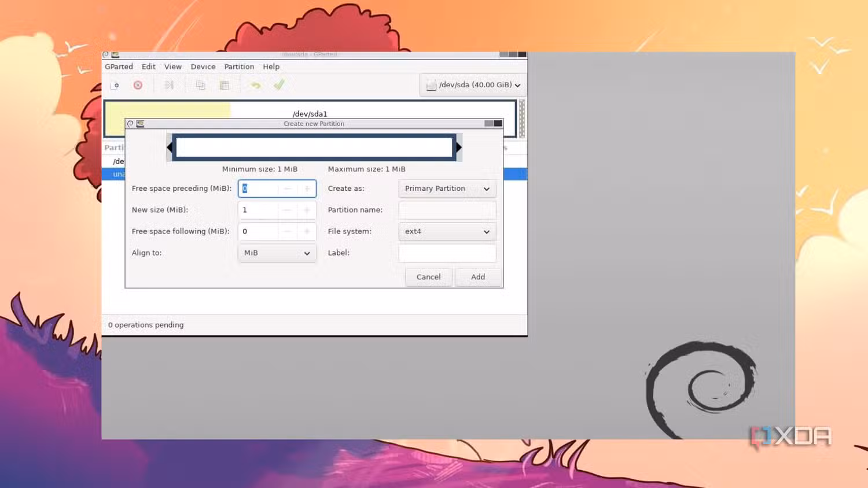The height and width of the screenshot is (488, 868).
Task: Open the GParted menu
Action: 119,66
